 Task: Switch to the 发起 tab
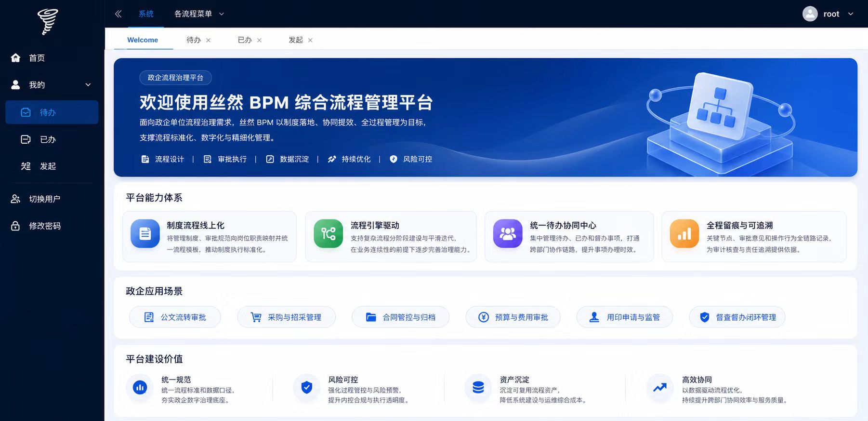pos(296,40)
